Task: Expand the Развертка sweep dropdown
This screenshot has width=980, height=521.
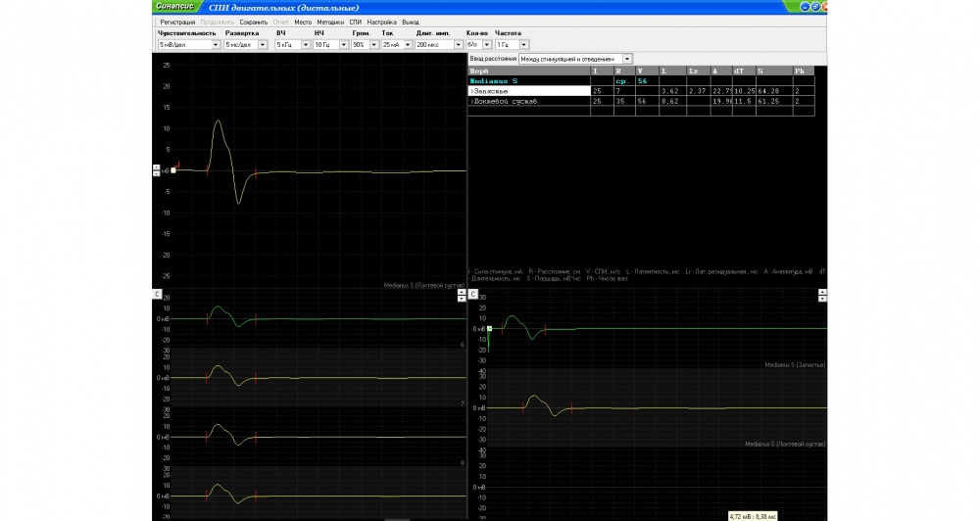Action: (263, 45)
